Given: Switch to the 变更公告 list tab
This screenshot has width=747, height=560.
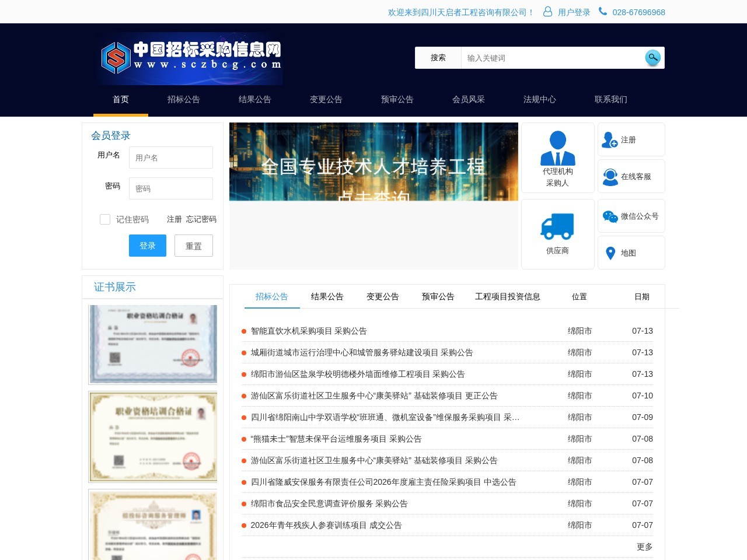Looking at the screenshot, I should coord(383,296).
